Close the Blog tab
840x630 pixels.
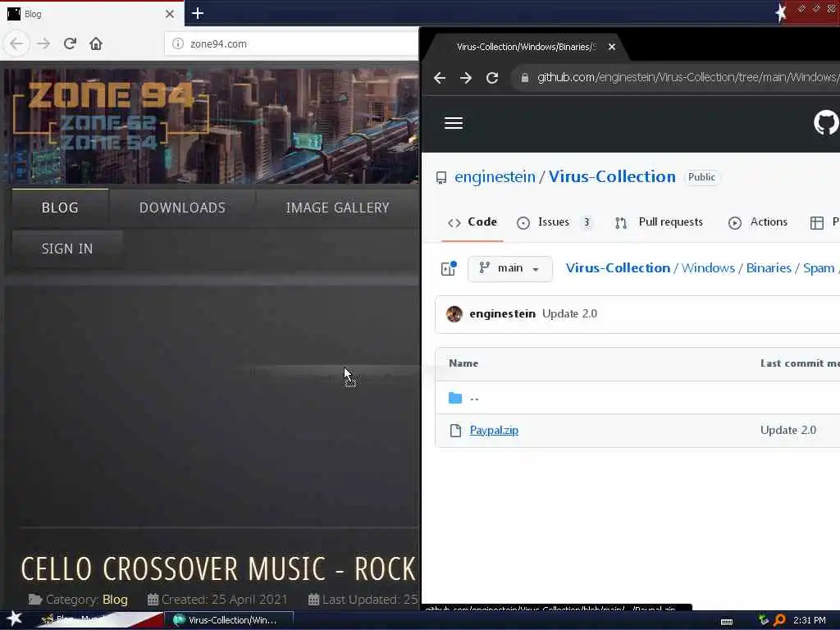coord(170,14)
